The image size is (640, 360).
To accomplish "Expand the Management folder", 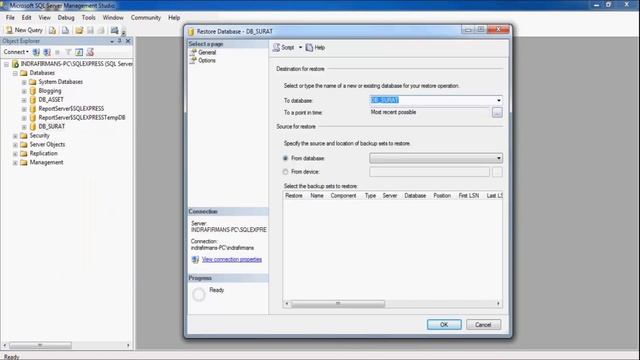I will [x=15, y=163].
